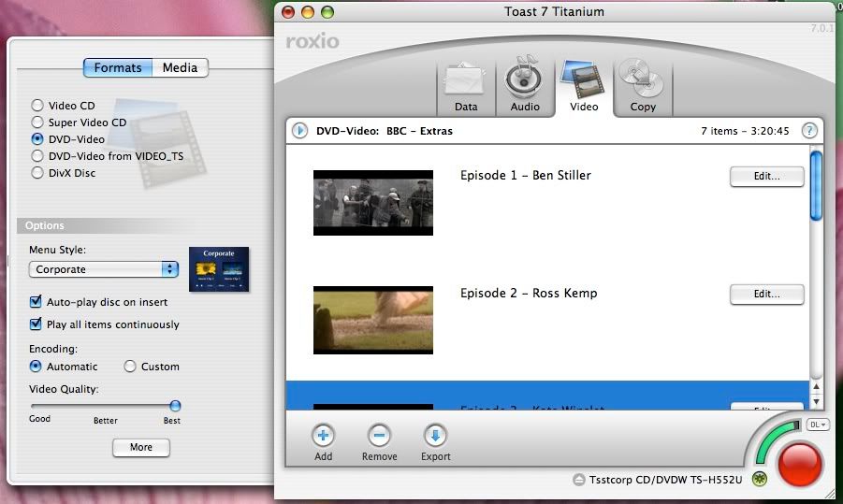Select the Video tab
This screenshot has width=843, height=504.
point(584,86)
